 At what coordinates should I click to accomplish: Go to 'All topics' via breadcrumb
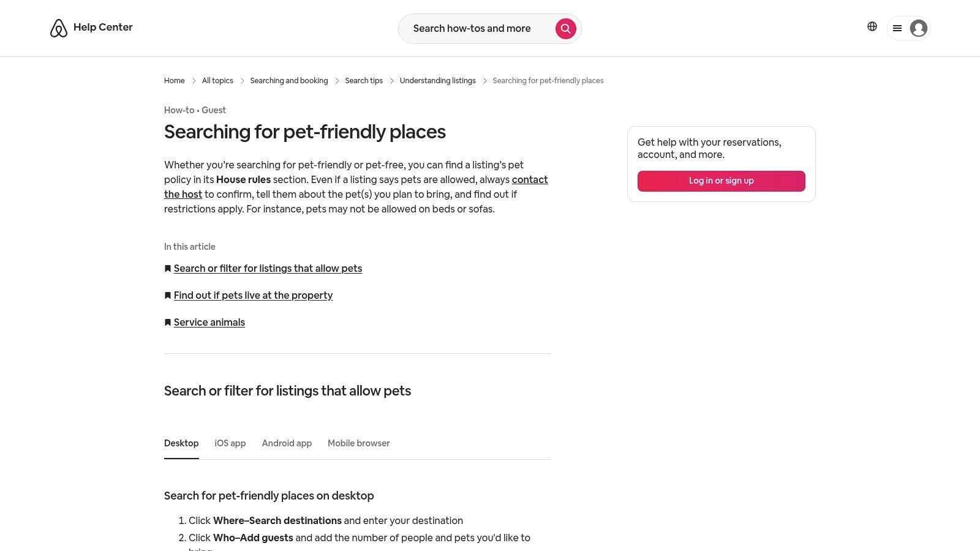[x=217, y=80]
